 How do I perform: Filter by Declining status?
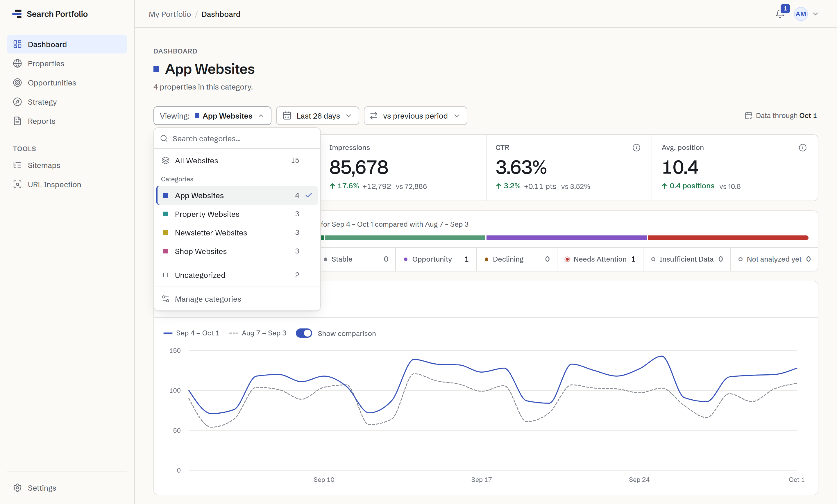[517, 259]
